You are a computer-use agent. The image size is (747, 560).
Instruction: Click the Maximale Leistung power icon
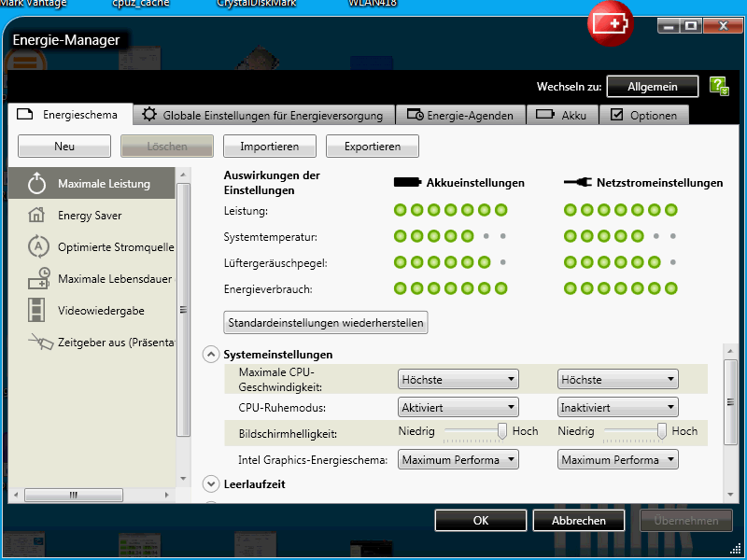click(36, 184)
